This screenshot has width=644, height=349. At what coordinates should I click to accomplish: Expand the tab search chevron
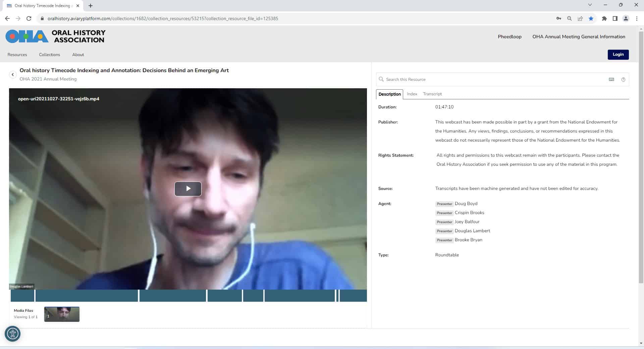click(x=590, y=5)
